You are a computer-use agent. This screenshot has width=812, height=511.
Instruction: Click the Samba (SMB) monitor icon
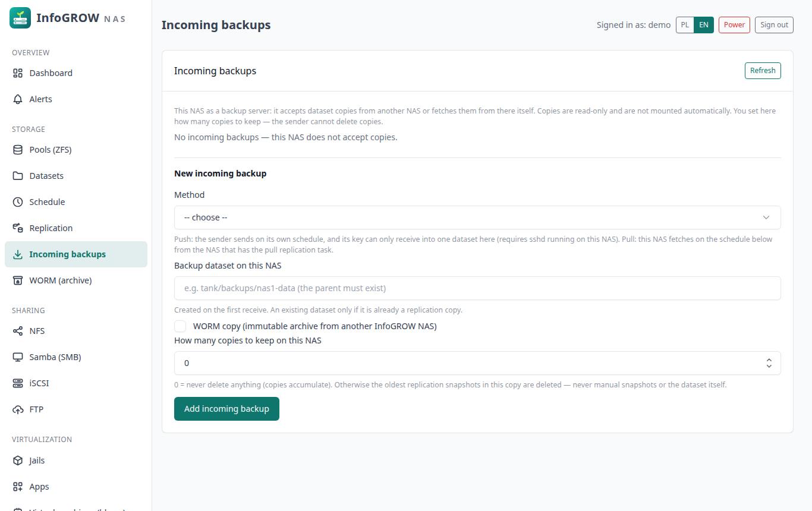click(18, 357)
